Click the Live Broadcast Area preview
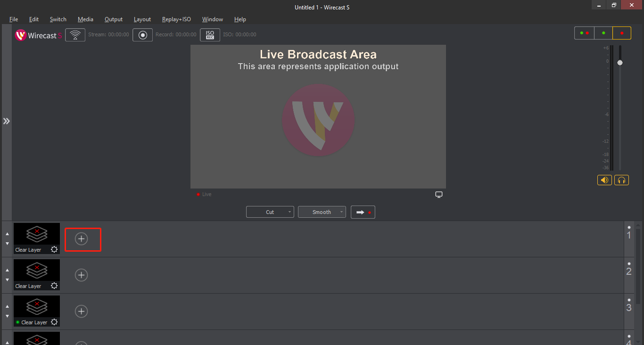This screenshot has width=644, height=345. (x=318, y=116)
